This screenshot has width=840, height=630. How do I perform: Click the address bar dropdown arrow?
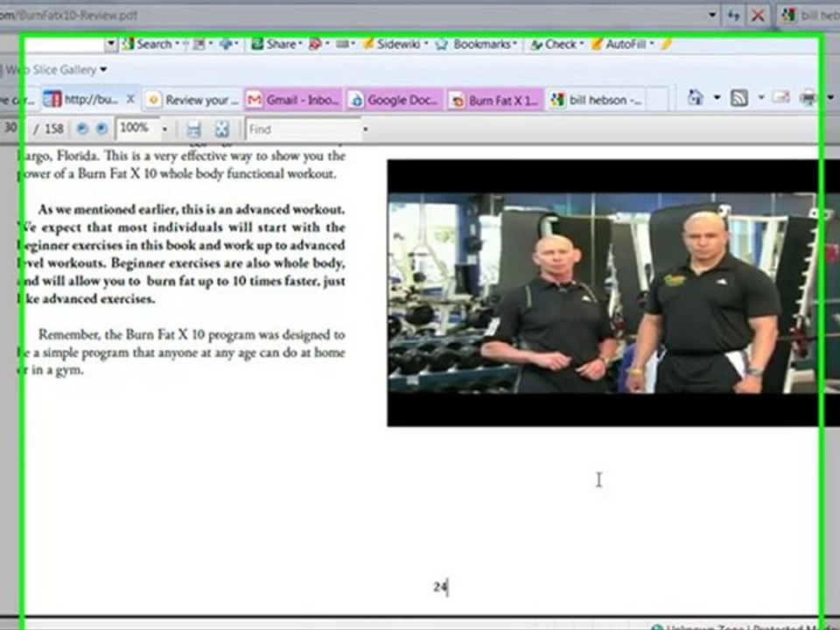712,15
